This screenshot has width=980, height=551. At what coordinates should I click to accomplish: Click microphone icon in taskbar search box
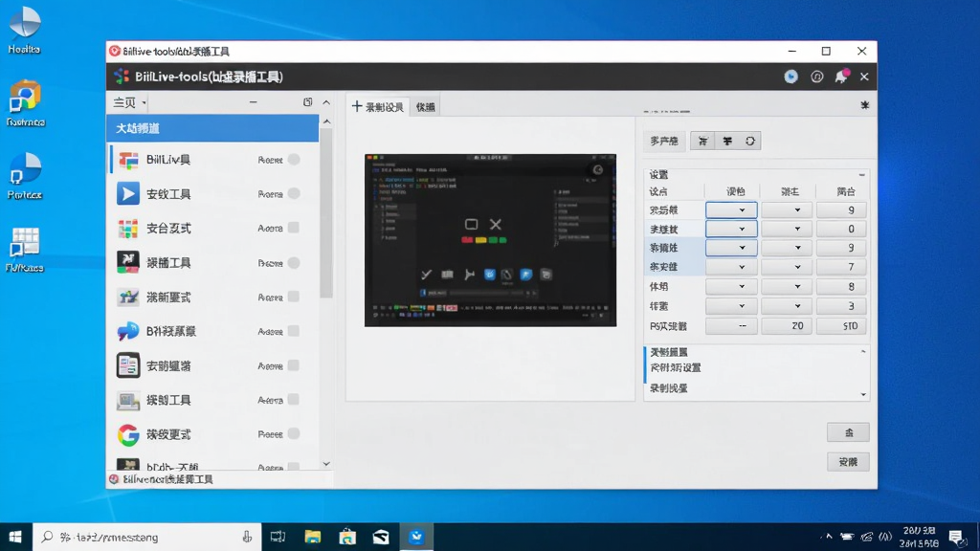point(248,537)
